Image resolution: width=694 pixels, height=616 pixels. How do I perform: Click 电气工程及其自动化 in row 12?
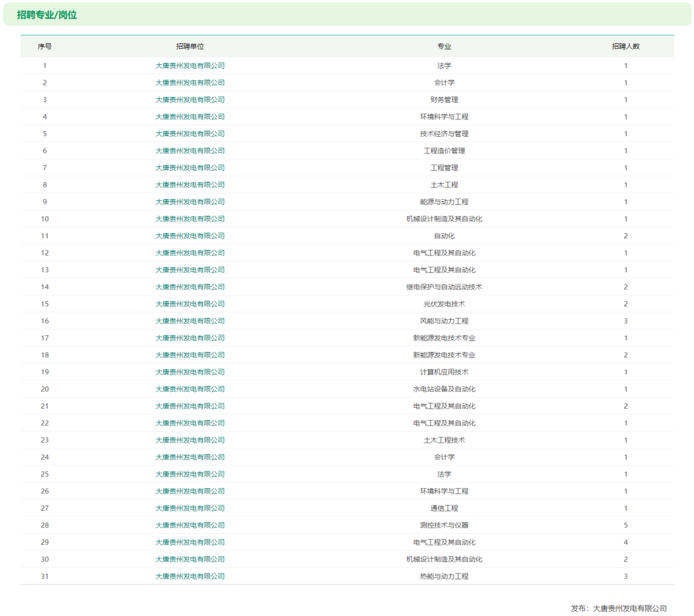click(x=445, y=253)
